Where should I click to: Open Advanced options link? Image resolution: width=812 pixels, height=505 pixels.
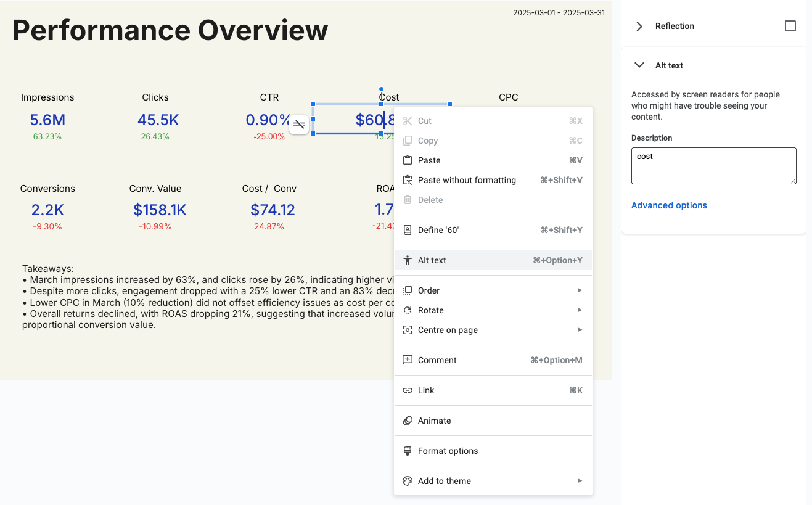(x=669, y=205)
